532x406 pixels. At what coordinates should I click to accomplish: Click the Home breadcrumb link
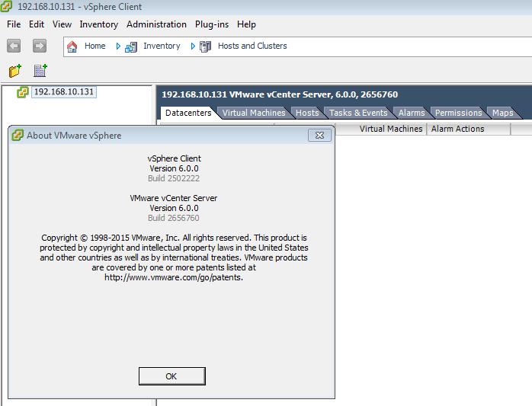[95, 46]
